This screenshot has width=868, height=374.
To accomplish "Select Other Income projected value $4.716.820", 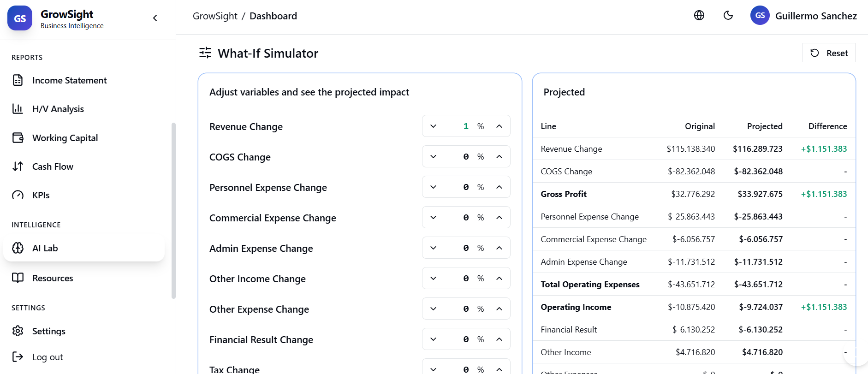I will pyautogui.click(x=762, y=352).
